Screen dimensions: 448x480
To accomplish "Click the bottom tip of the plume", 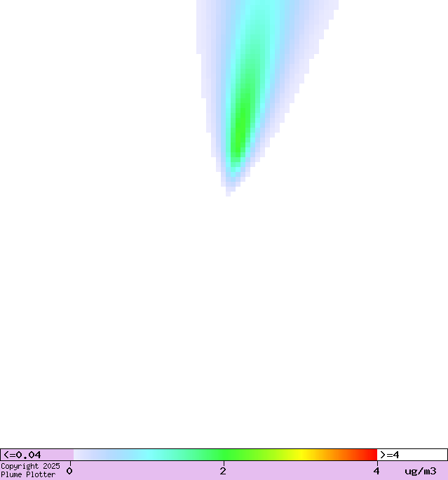I will click(229, 193).
